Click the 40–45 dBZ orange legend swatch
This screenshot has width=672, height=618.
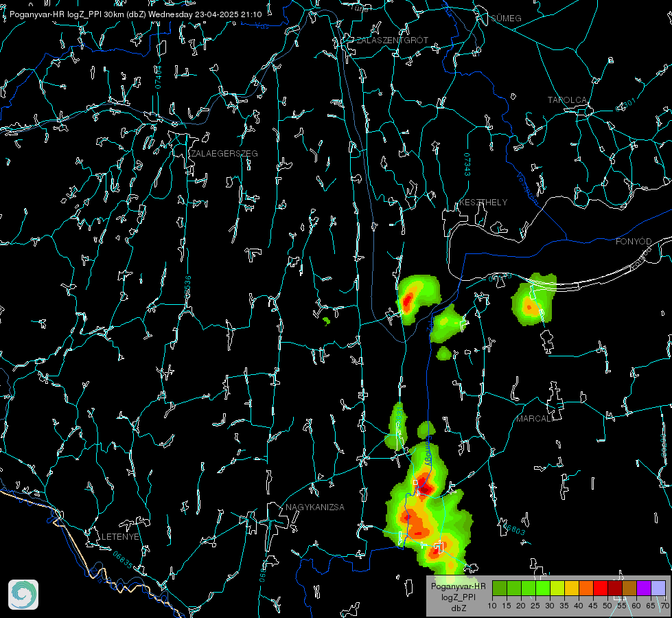586,588
